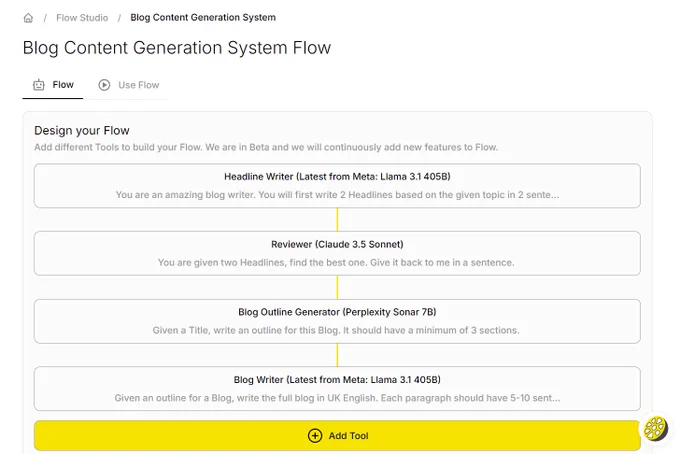Click the 'Given an outline for a Blog' prompt

click(337, 398)
